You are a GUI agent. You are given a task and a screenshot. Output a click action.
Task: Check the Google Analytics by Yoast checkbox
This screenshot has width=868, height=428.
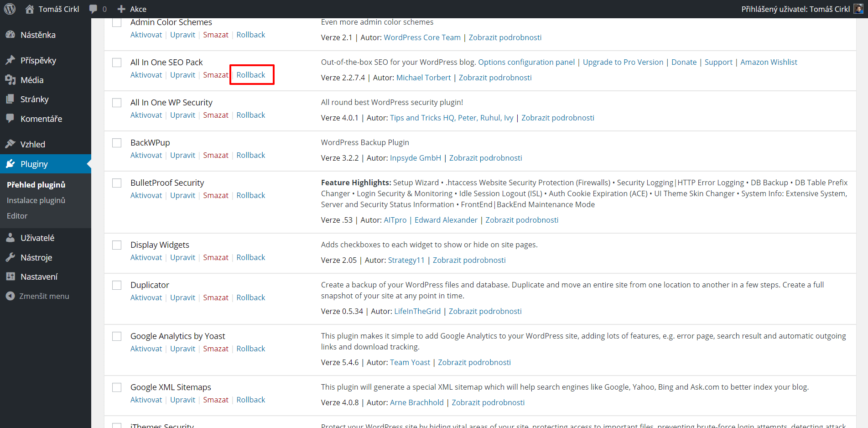[117, 336]
